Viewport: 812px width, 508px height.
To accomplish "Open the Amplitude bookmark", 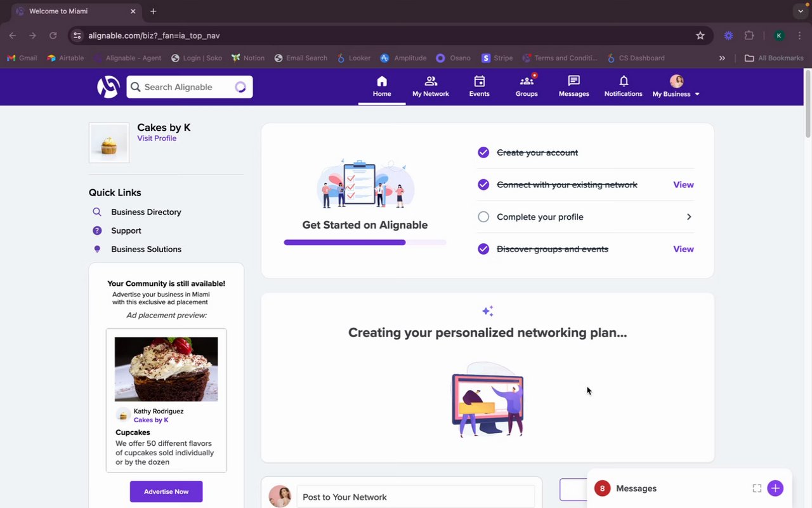I will pos(403,58).
